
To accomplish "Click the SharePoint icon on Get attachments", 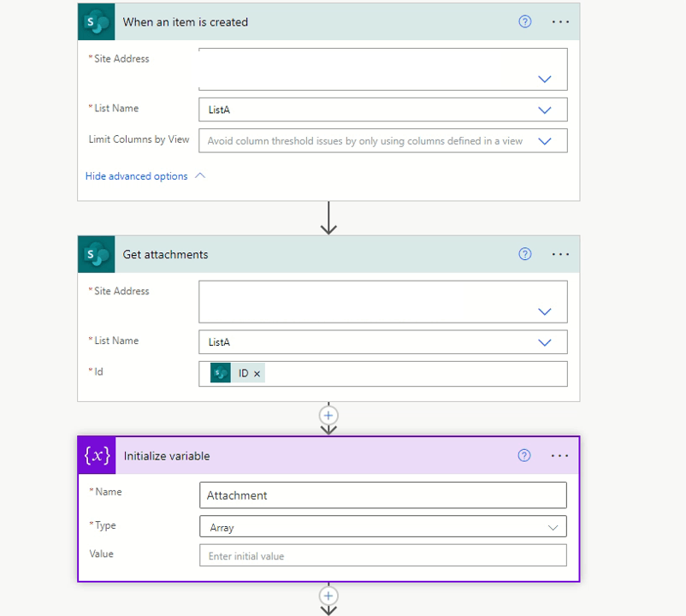I will click(x=96, y=254).
